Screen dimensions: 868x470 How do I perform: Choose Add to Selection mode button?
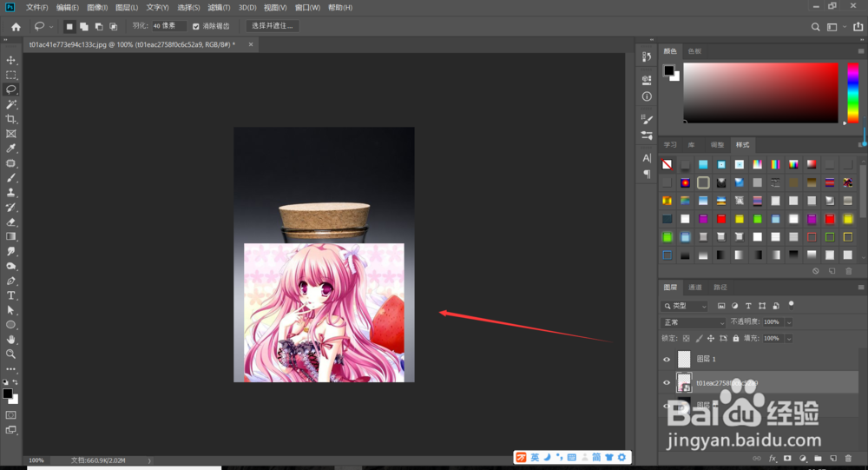point(83,26)
